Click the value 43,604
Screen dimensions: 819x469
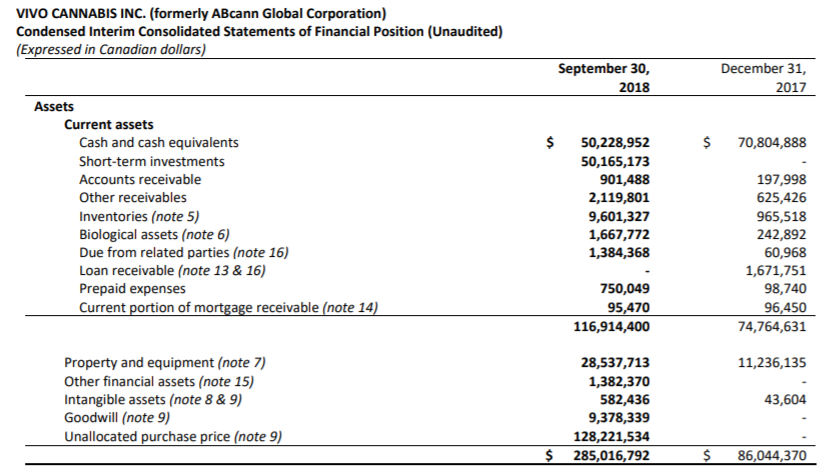coord(785,400)
